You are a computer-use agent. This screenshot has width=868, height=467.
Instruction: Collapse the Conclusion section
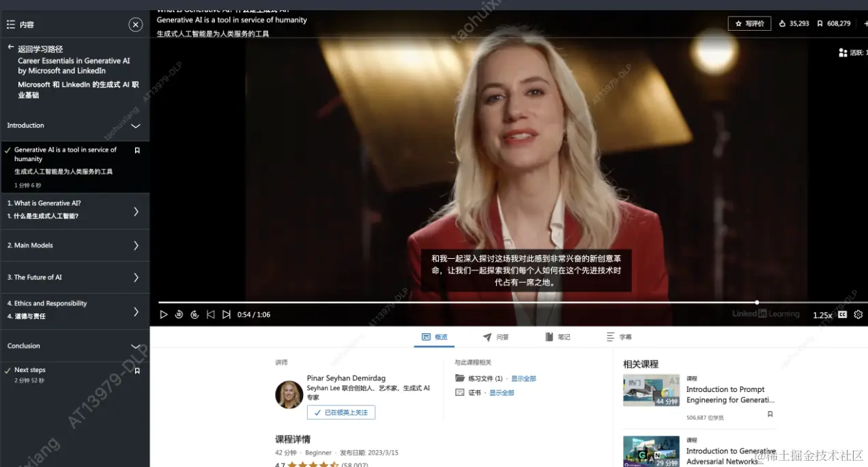tap(136, 346)
